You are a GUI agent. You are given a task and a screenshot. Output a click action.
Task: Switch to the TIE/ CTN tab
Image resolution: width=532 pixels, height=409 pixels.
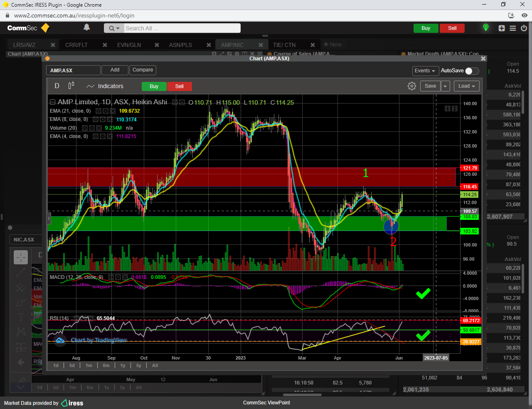pos(284,45)
